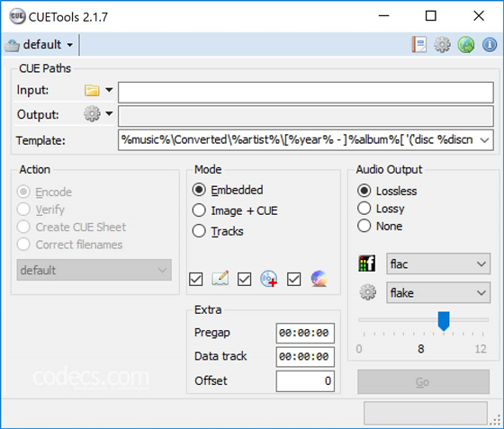
Task: Click the edit tags pencil icon
Action: pos(220,279)
